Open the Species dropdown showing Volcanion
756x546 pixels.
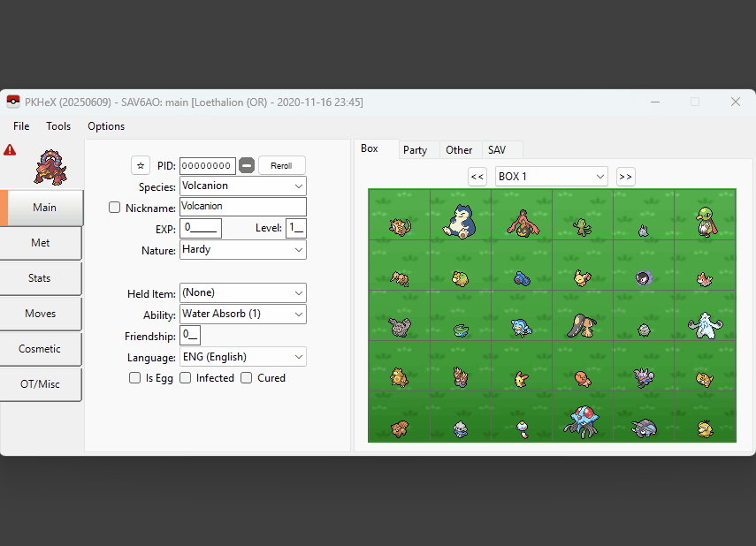click(243, 186)
